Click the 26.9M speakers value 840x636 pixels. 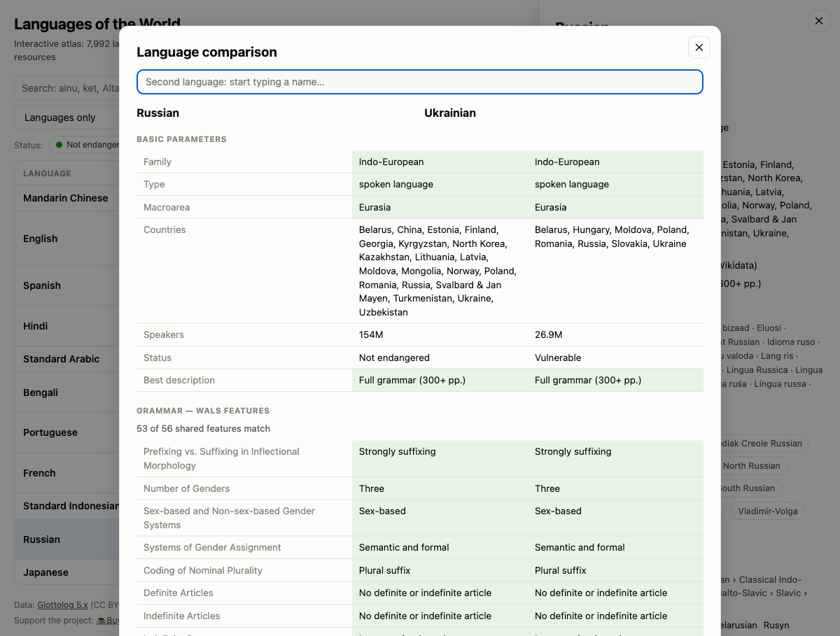[x=548, y=334]
